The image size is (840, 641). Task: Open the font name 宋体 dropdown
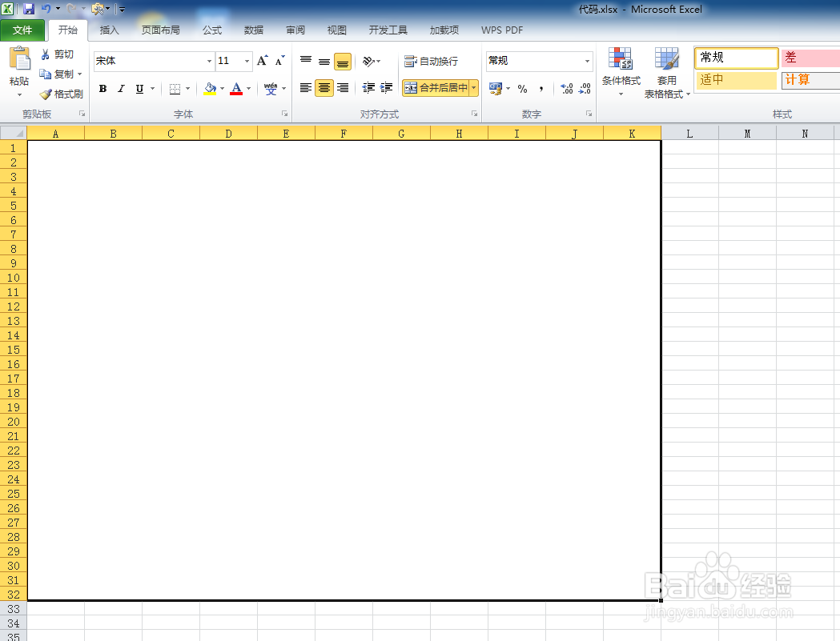[209, 61]
